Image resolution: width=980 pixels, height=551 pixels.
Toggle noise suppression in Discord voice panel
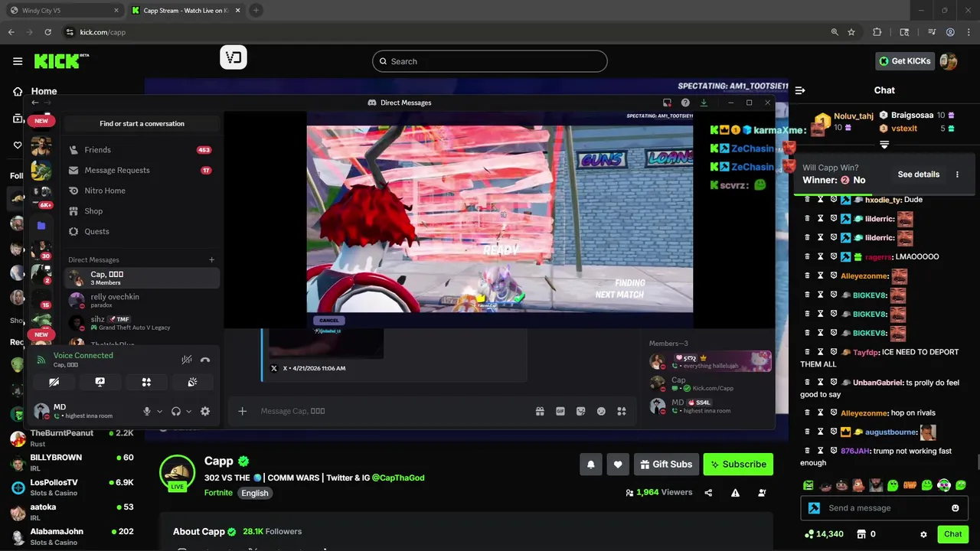pos(186,360)
